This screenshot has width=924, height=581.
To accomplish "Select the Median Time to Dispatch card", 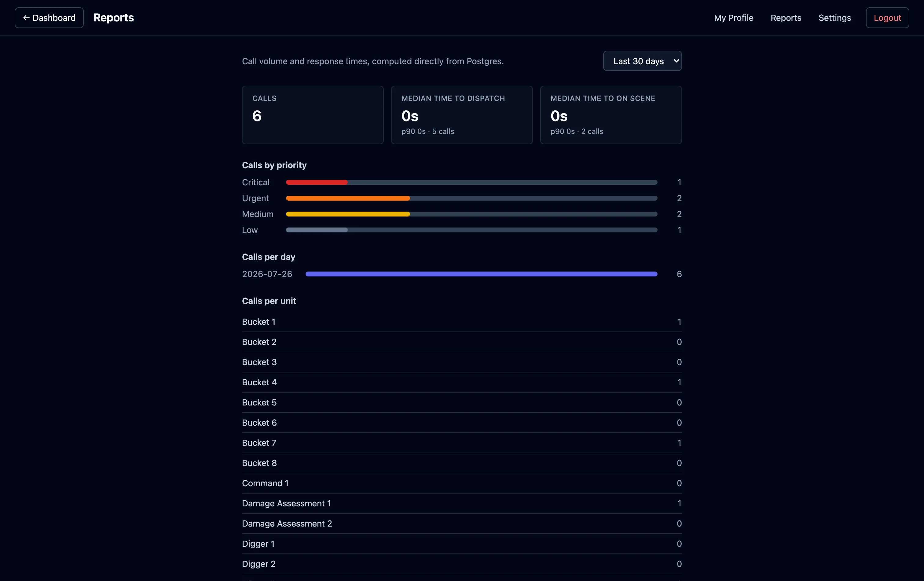I will tap(462, 115).
